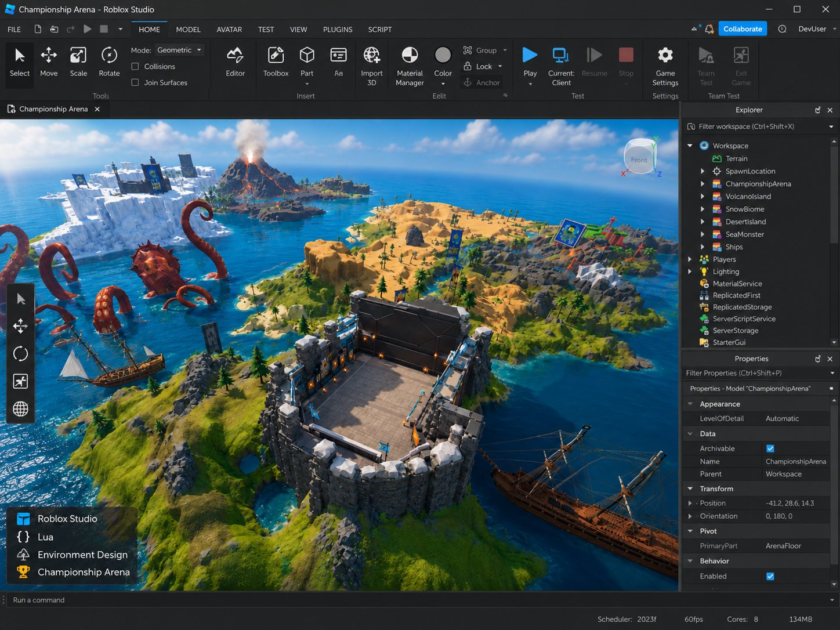Image resolution: width=840 pixels, height=630 pixels.
Task: Toggle Anchor on selected part
Action: point(481,82)
